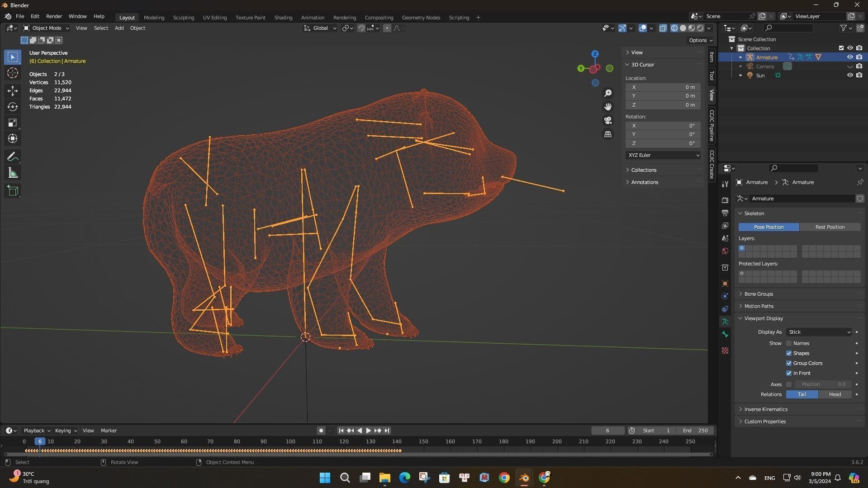Open Object Data armature properties tab
This screenshot has width=868, height=488.
click(725, 322)
